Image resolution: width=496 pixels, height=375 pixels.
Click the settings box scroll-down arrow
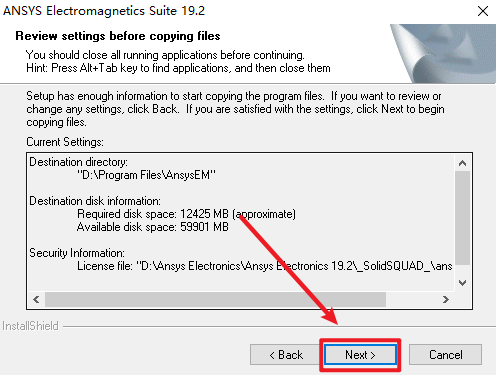462,283
